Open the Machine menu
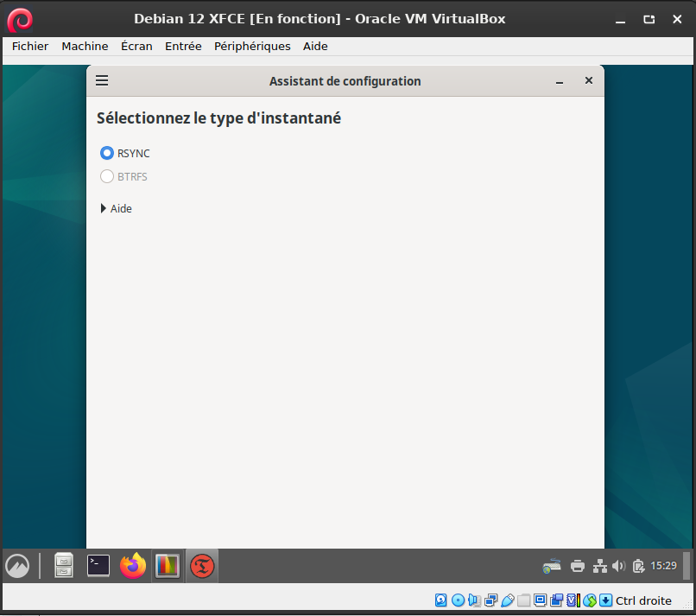 85,46
